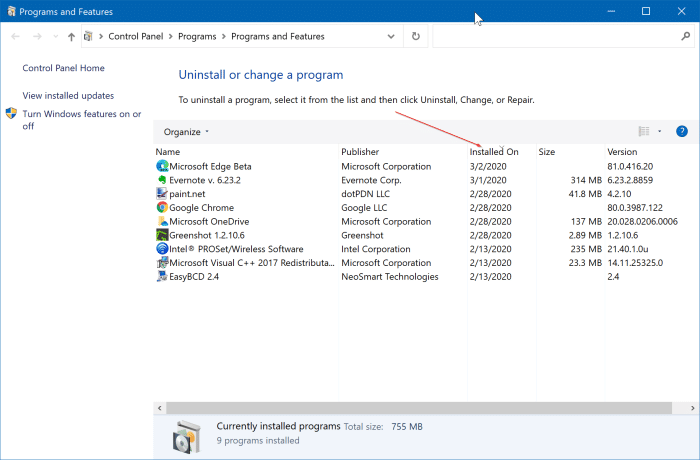Screen dimensions: 700x460
Task: Click the EasyBCD program icon
Action: tap(162, 276)
